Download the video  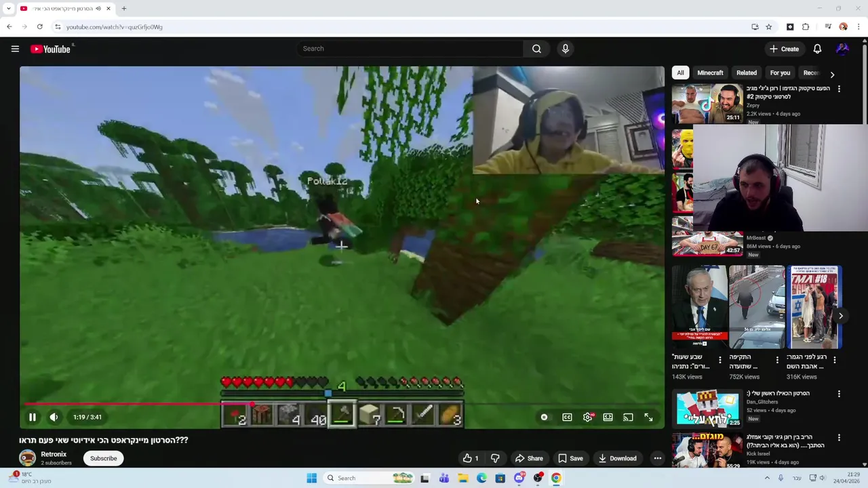(x=617, y=459)
